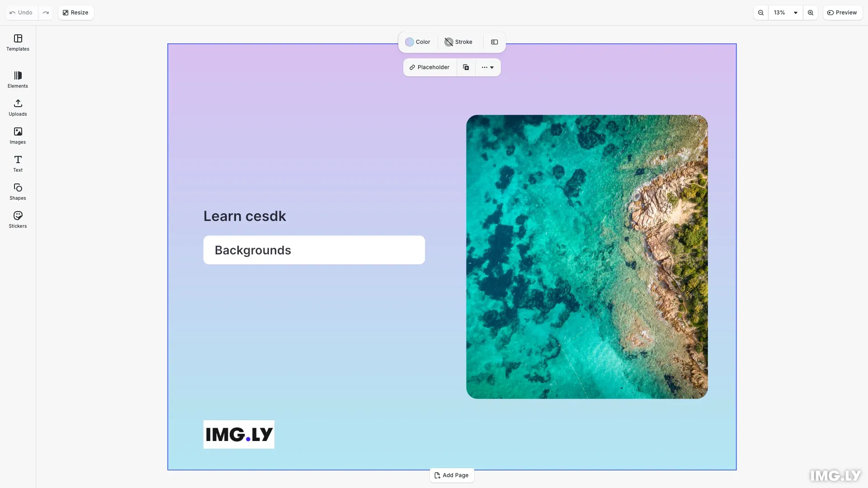Switch to Preview mode
This screenshot has width=868, height=488.
pos(843,12)
